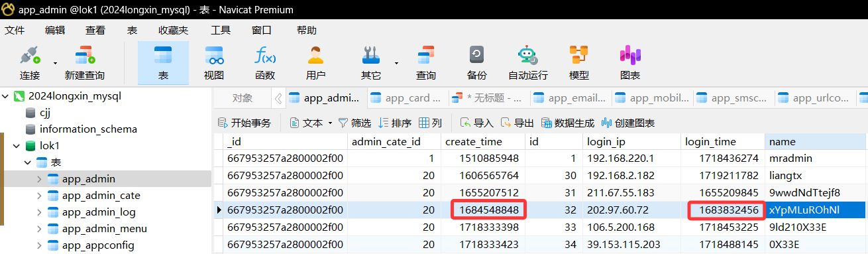Click the tab navigation left arrow icon
Image resolution: width=868 pixels, height=254 pixels.
coord(278,98)
